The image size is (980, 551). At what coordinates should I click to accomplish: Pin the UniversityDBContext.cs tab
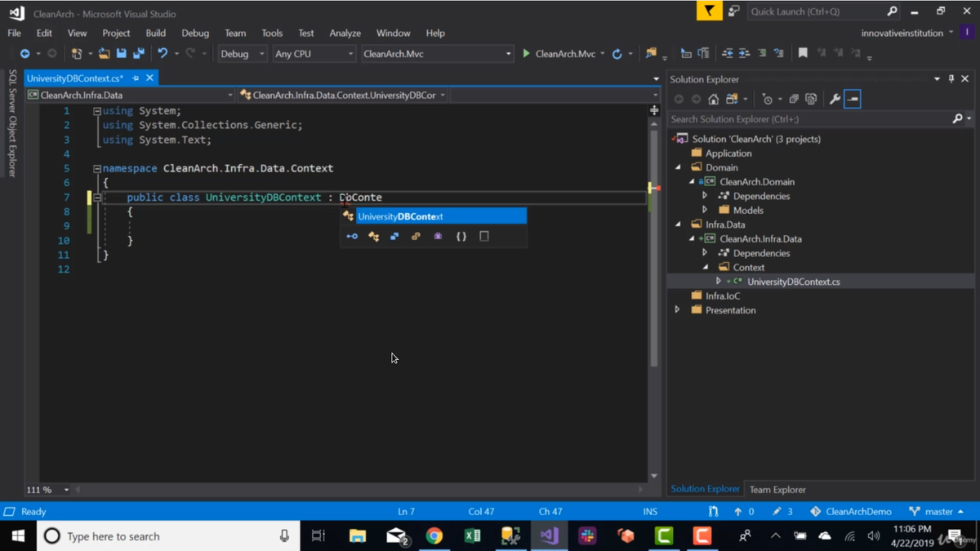click(136, 78)
